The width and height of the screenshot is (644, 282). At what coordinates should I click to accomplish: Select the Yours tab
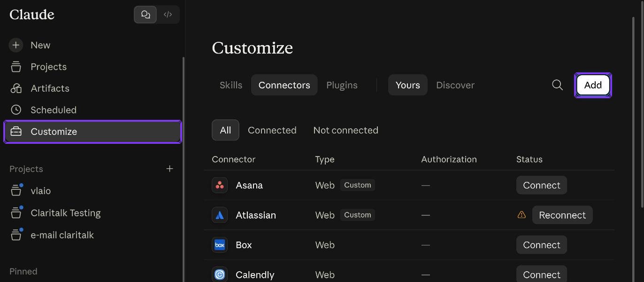pyautogui.click(x=407, y=85)
